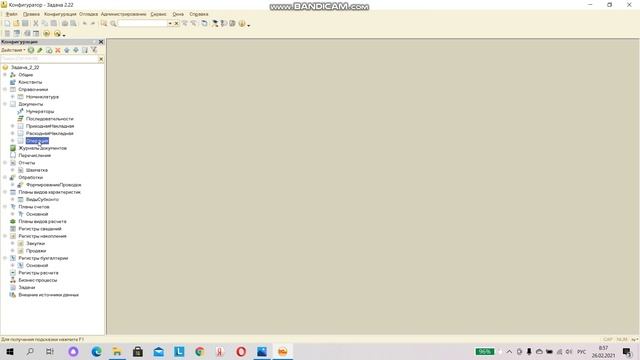Open the Справка menu
This screenshot has width=640, height=360.
(199, 14)
